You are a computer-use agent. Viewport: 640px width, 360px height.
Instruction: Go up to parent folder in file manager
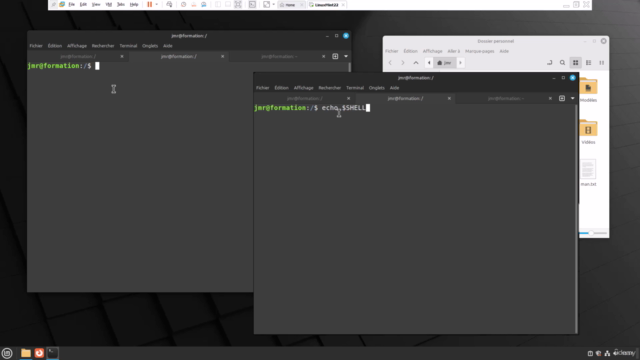point(416,63)
